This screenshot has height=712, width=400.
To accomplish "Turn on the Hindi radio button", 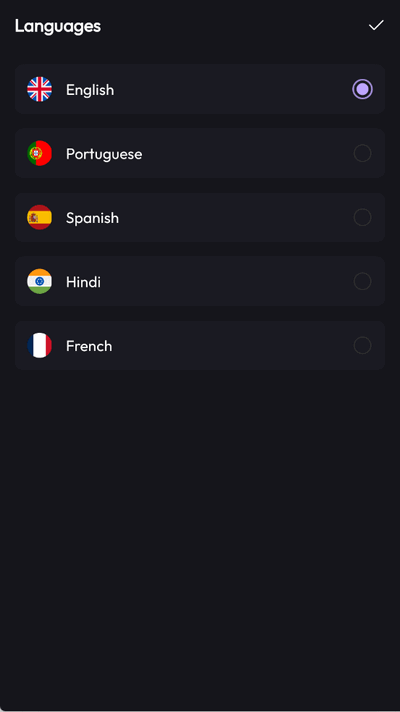I will pyautogui.click(x=362, y=282).
